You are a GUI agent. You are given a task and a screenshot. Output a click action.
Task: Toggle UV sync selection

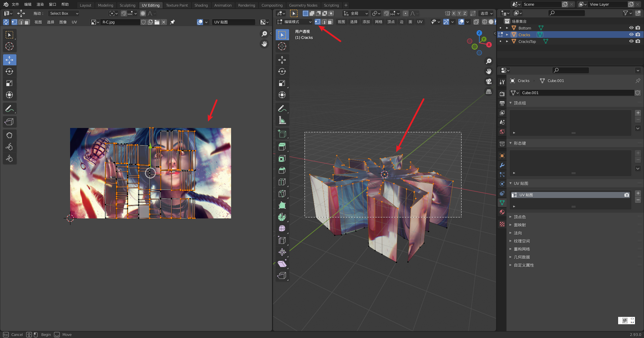coord(6,22)
